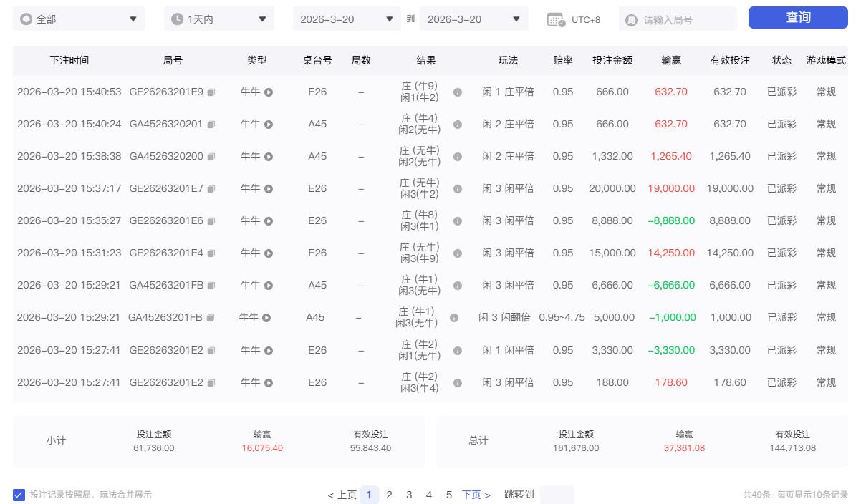
Task: Go to page 2 of results
Action: 389,495
